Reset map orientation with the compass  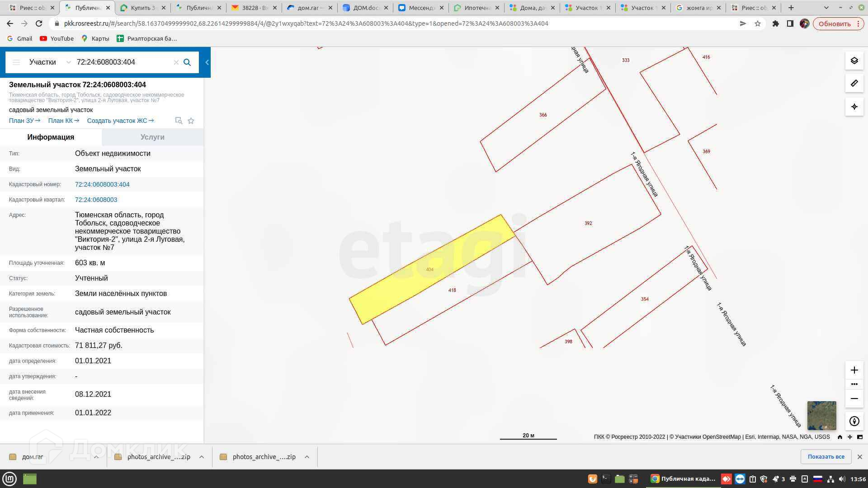click(854, 421)
